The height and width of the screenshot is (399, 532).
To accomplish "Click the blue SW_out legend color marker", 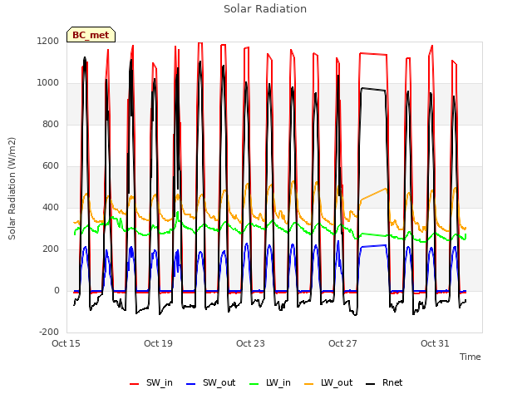I will (191, 384).
